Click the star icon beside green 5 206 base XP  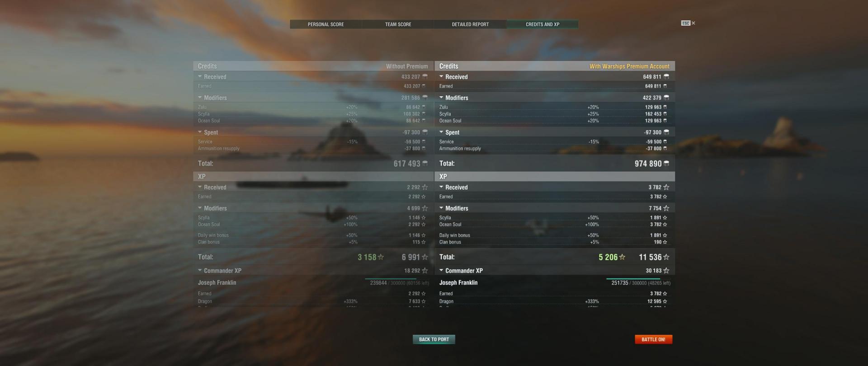click(623, 257)
